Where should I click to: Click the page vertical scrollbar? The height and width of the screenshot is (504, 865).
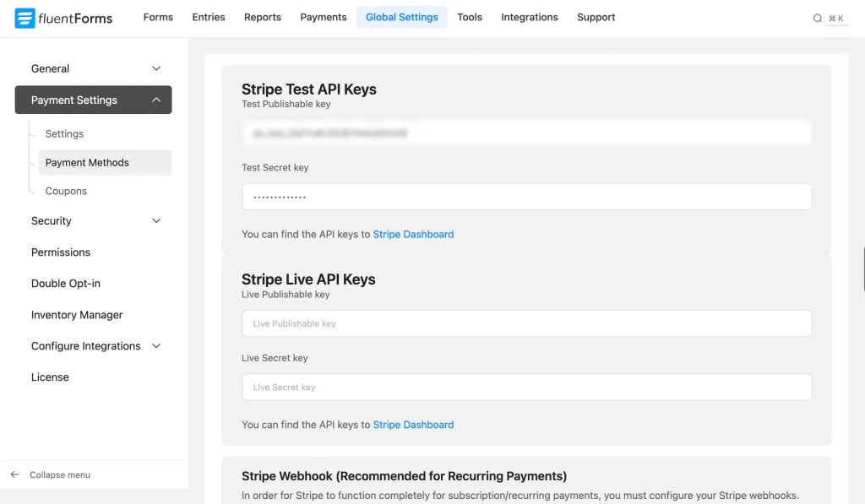pos(863,269)
